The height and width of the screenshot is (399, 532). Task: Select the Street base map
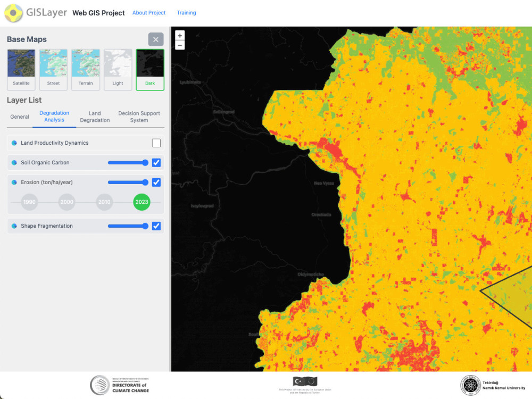click(53, 70)
